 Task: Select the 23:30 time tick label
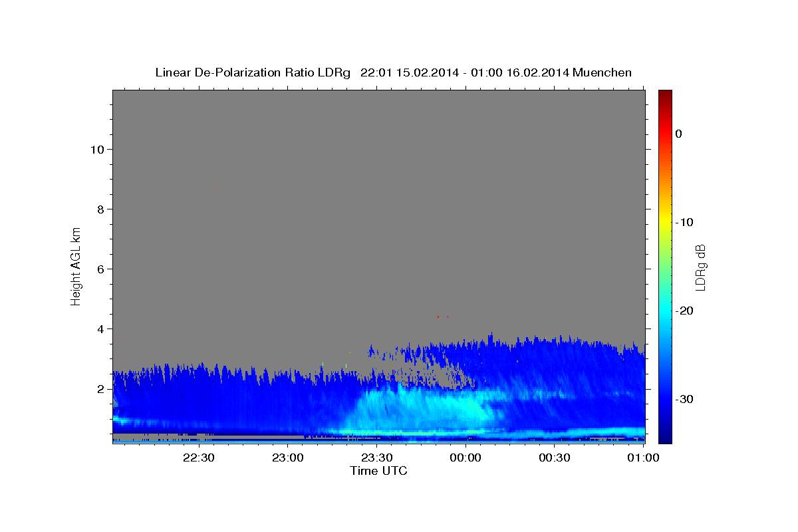click(376, 458)
